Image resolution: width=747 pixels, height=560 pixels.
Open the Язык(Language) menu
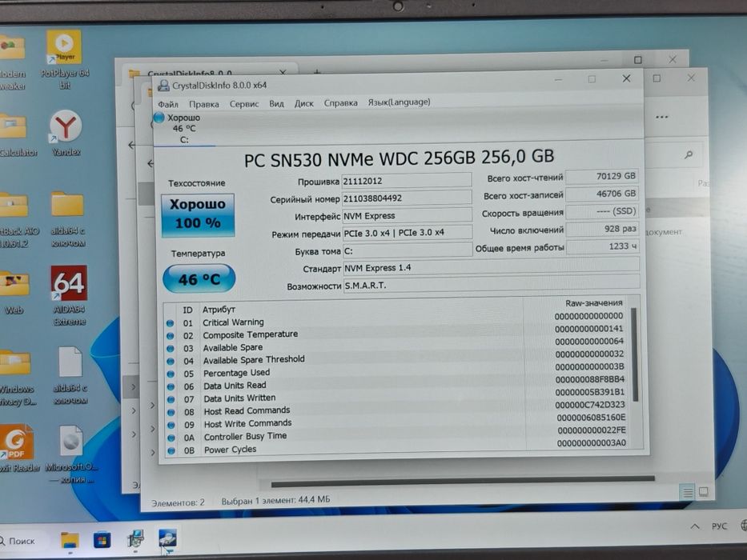point(399,102)
